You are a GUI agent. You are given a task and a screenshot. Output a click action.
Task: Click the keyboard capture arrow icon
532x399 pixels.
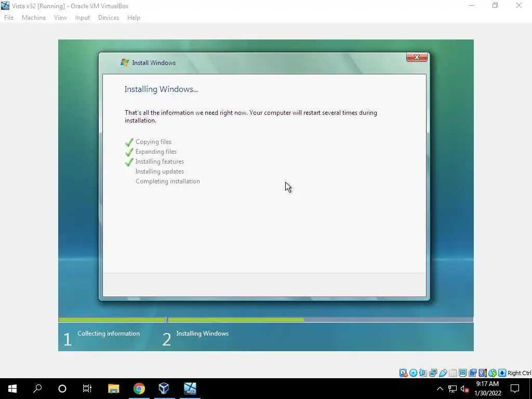502,373
